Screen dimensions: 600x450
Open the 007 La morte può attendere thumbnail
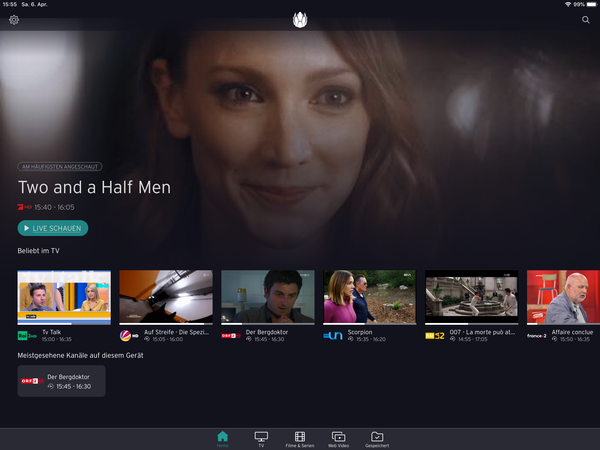[x=471, y=296]
